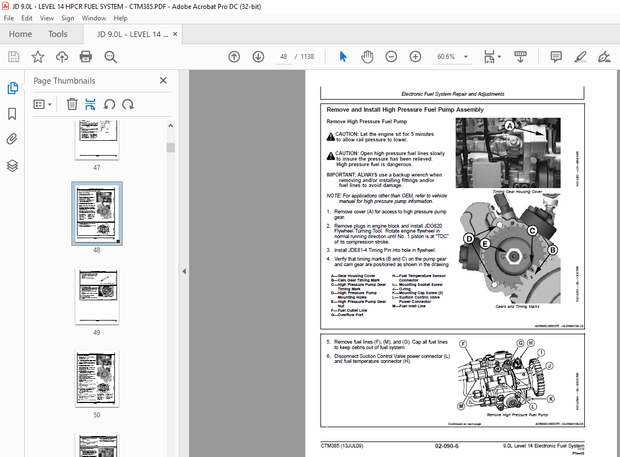Open the zoom level 60.6% dropdown
This screenshot has width=620, height=457.
[x=466, y=57]
